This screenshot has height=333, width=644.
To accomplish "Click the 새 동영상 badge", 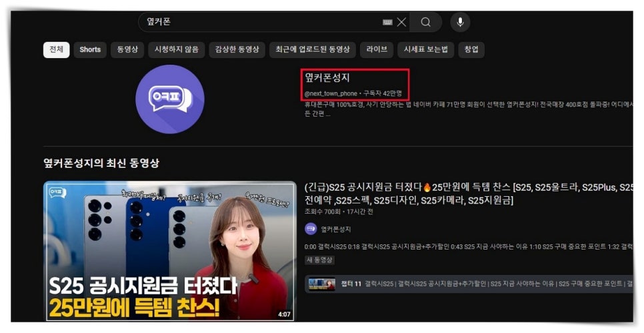I will (x=319, y=260).
